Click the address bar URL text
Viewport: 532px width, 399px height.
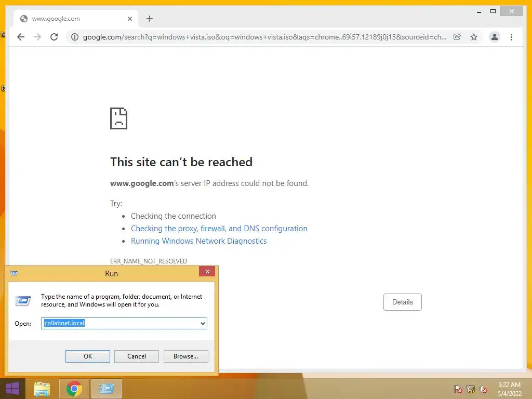pos(264,37)
